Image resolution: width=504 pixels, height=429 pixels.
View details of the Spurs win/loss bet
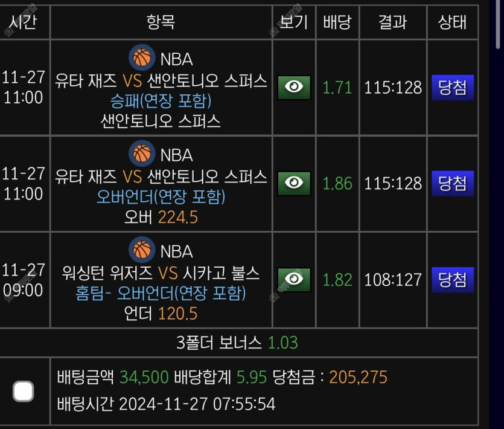(294, 88)
